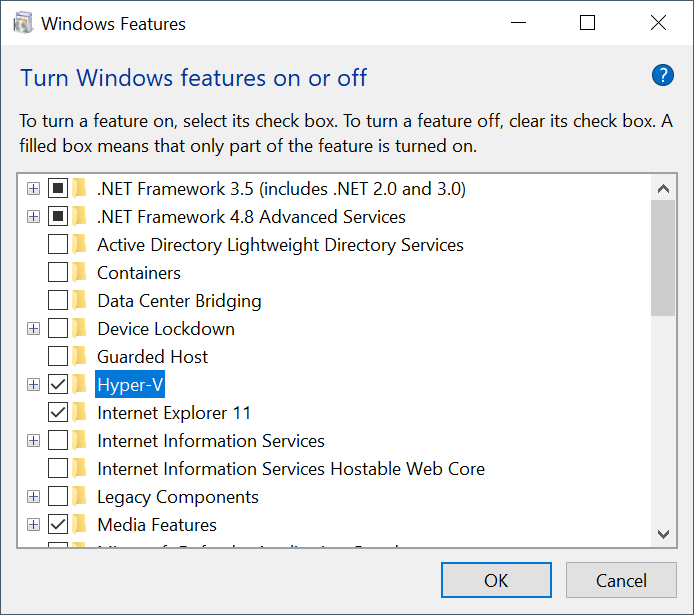The width and height of the screenshot is (694, 615).
Task: Expand the Device Lockdown node
Action: [33, 329]
